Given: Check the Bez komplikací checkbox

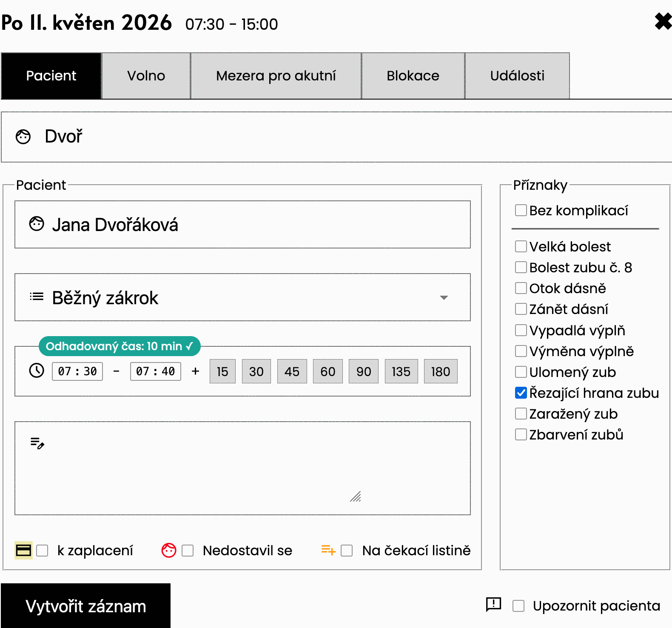Looking at the screenshot, I should click(x=521, y=210).
